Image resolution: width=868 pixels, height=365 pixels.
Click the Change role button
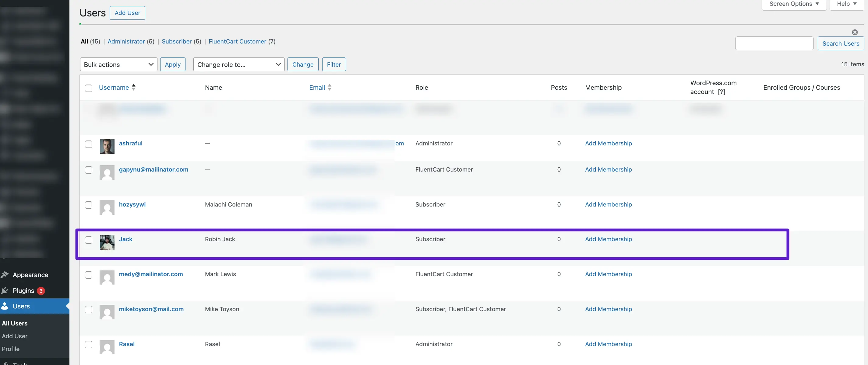click(x=303, y=64)
